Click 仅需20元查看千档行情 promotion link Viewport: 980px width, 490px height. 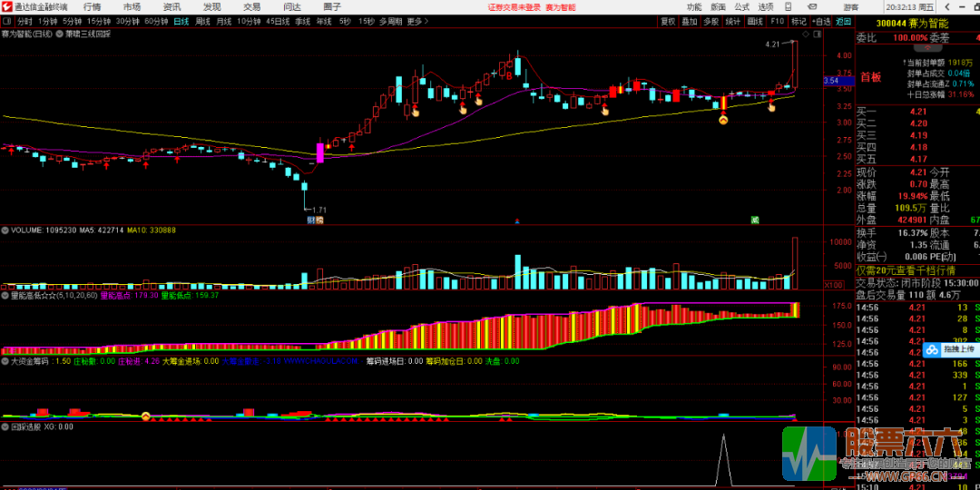pos(915,269)
